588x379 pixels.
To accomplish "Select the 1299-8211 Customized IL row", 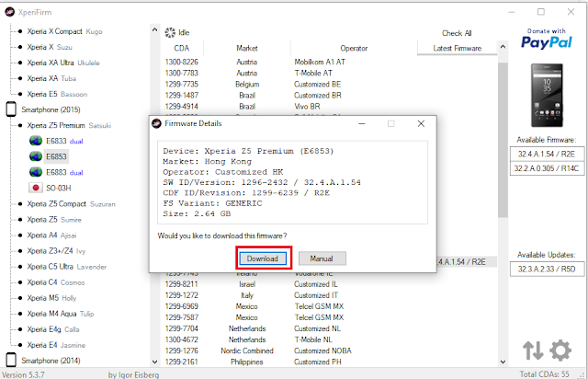I will pyautogui.click(x=329, y=284).
